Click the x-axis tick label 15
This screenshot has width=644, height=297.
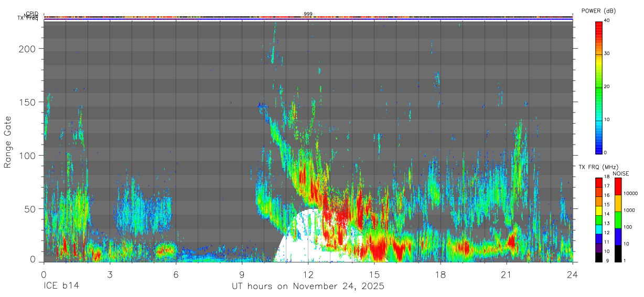[x=374, y=274]
